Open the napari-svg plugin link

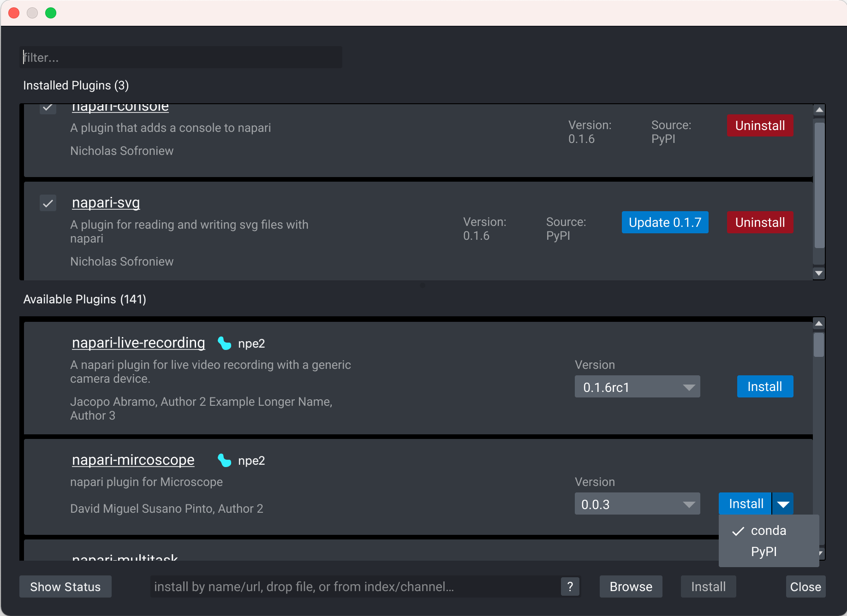[106, 203]
